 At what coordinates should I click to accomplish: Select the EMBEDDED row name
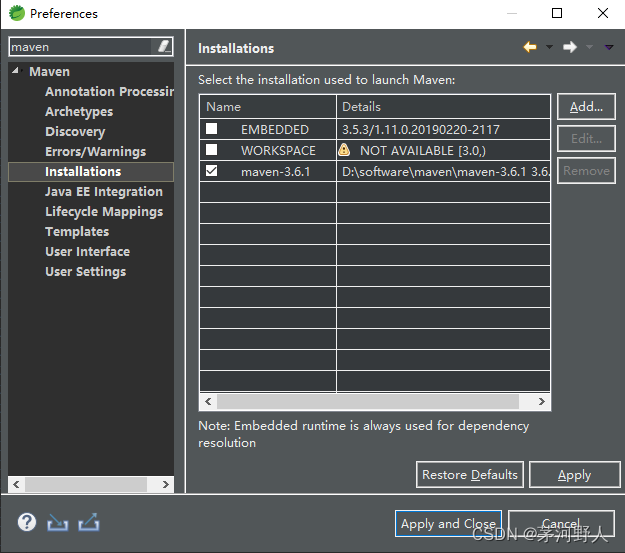(x=275, y=130)
